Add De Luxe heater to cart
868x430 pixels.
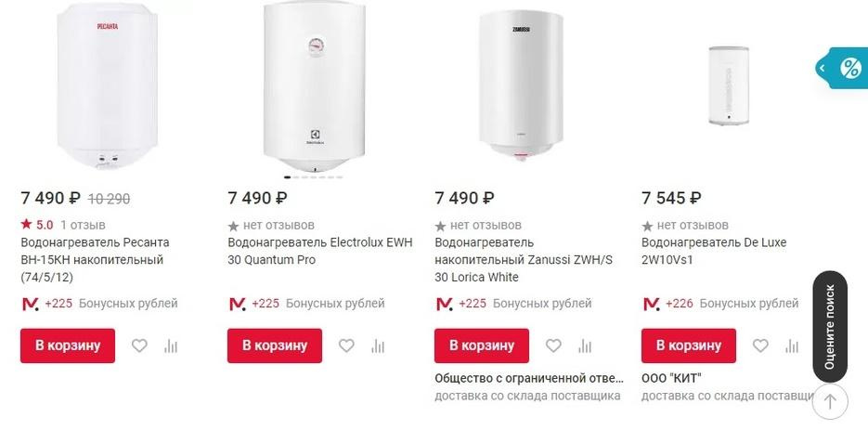click(x=688, y=345)
